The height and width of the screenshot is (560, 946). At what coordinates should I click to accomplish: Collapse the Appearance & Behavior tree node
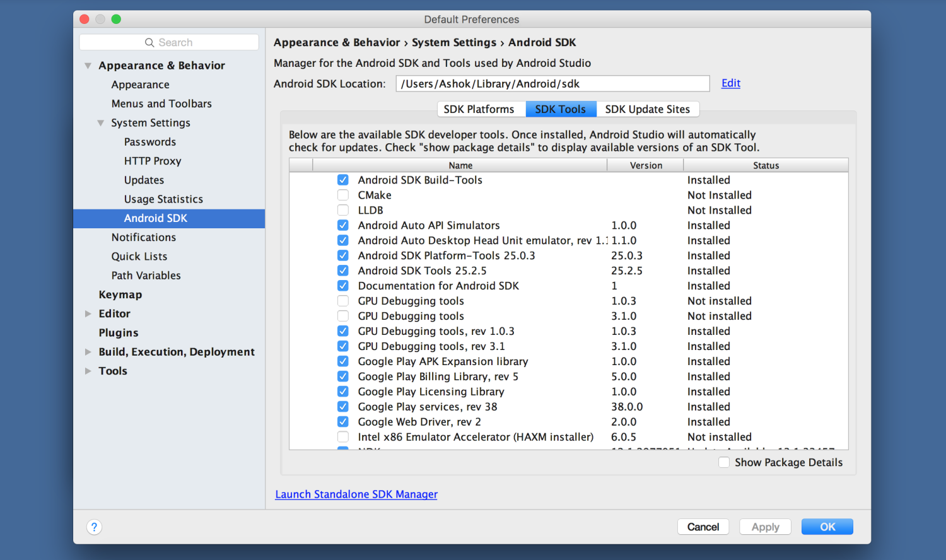[88, 66]
